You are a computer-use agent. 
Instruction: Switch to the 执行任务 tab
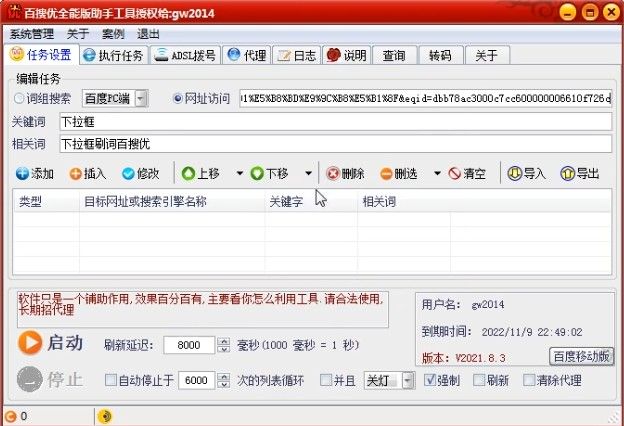tap(114, 55)
